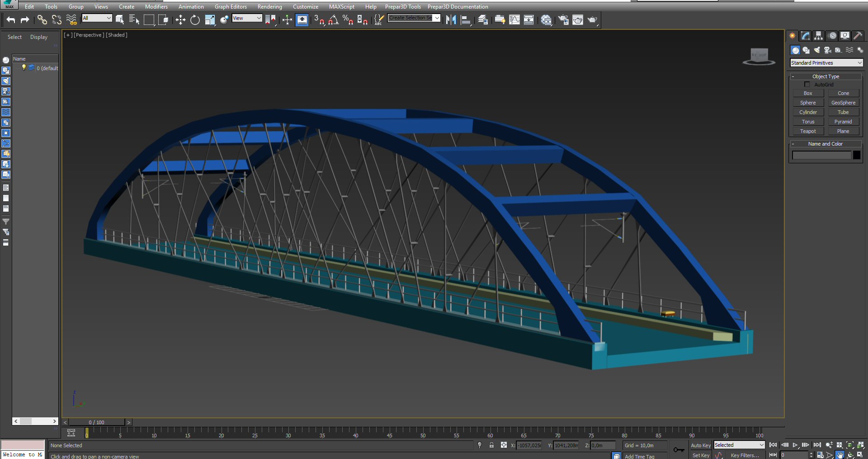868x459 pixels.
Task: Toggle Auto Key animation mode
Action: coord(700,445)
